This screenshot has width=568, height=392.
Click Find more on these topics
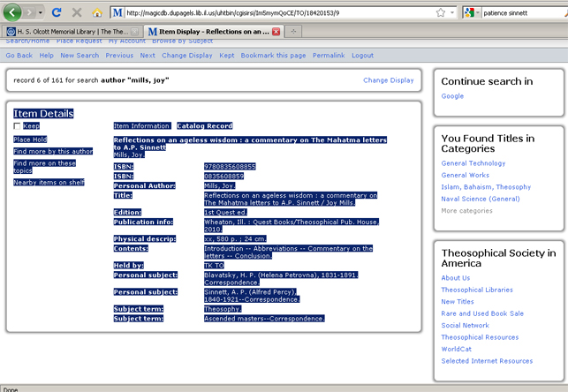coord(44,167)
